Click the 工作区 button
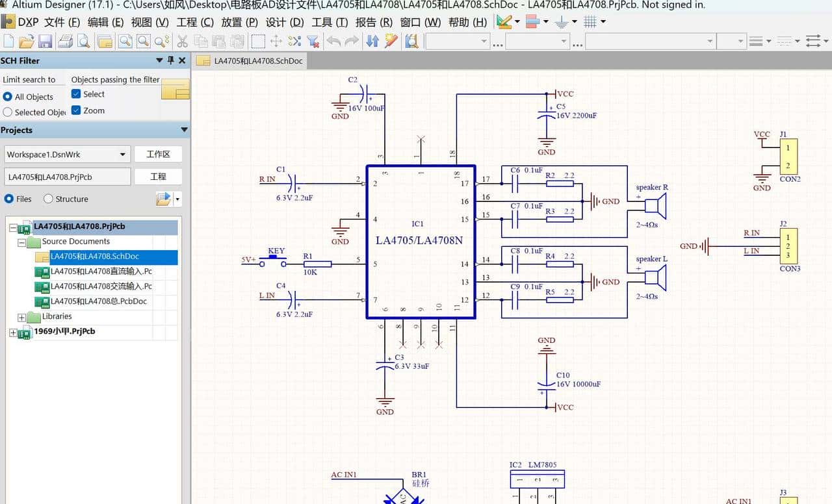Image resolution: width=832 pixels, height=504 pixels. pos(158,155)
